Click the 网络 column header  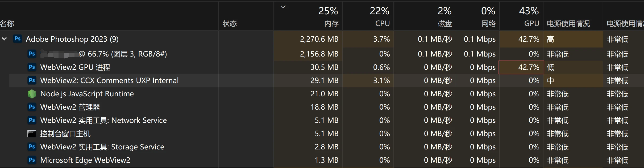[x=488, y=24]
